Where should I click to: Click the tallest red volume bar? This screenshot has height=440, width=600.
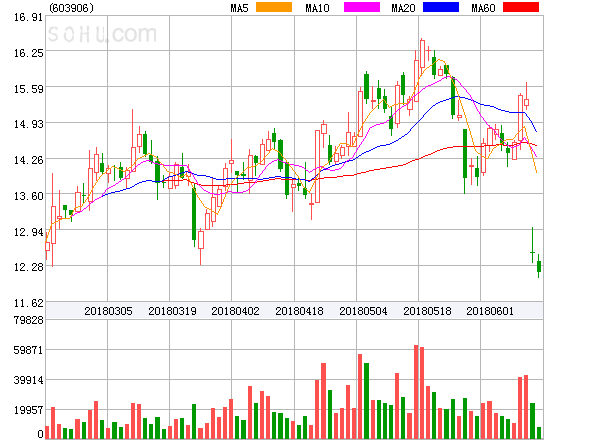[x=416, y=392]
